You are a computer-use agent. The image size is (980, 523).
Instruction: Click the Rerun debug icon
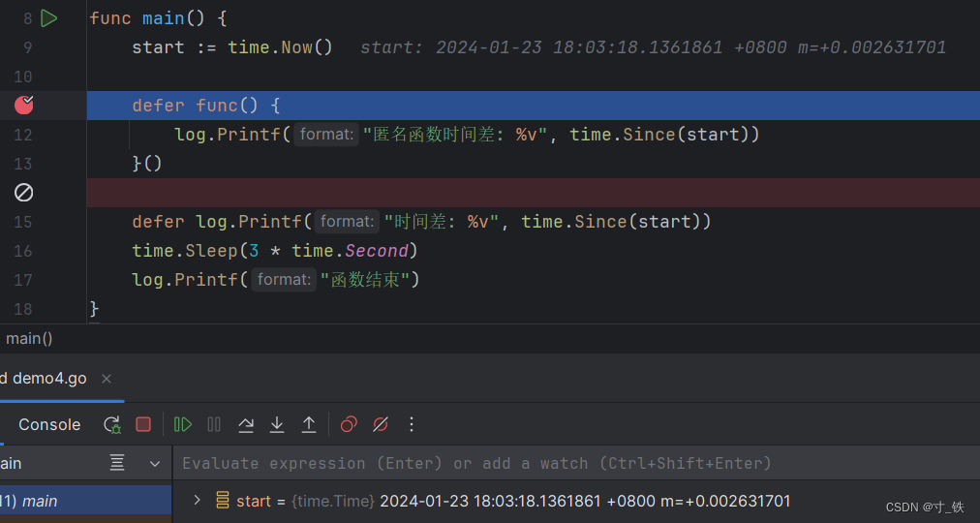pyautogui.click(x=112, y=424)
